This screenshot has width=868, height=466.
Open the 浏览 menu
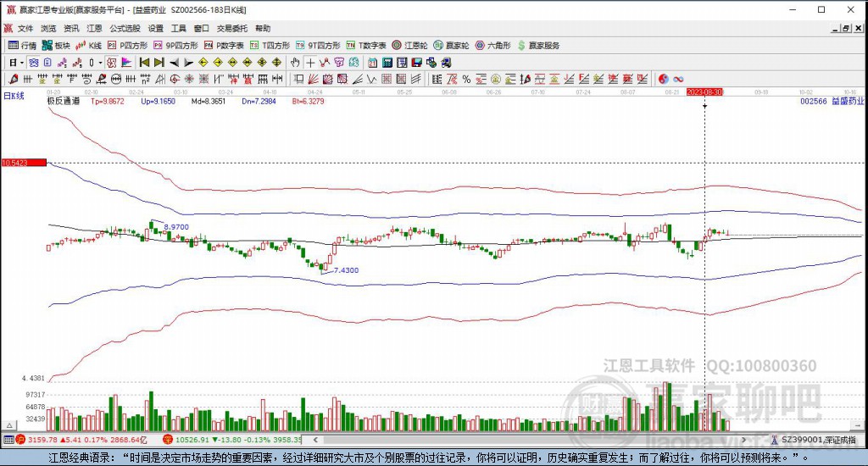click(x=48, y=28)
